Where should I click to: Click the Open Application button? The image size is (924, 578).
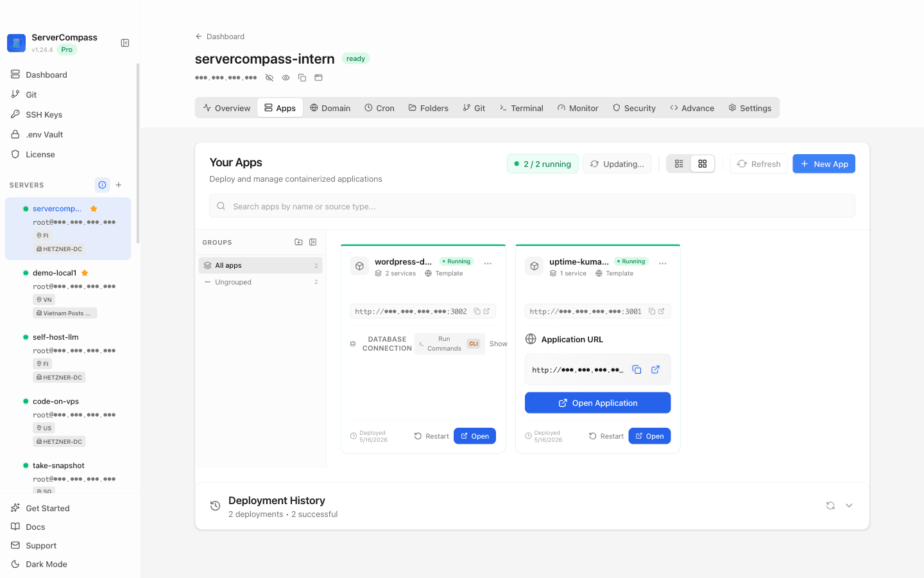pyautogui.click(x=597, y=403)
